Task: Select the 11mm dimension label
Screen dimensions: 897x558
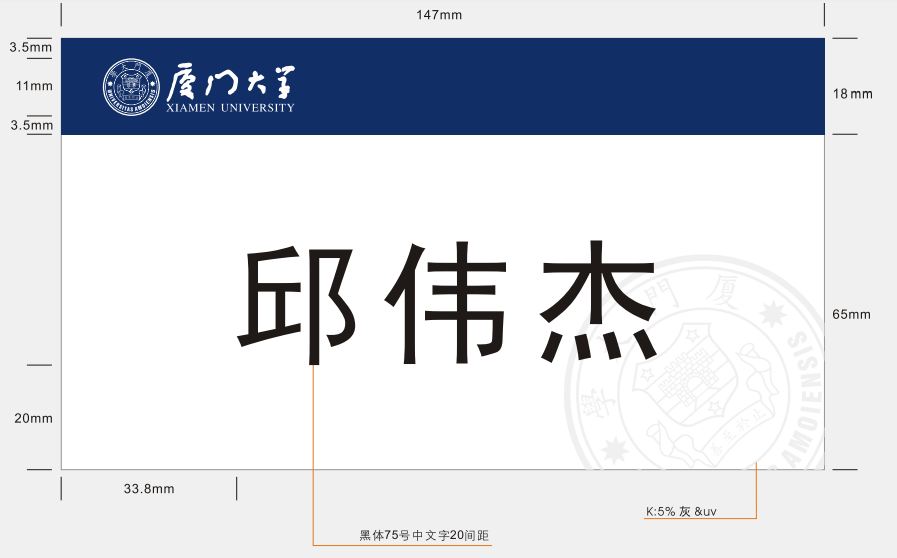Action: pyautogui.click(x=34, y=86)
